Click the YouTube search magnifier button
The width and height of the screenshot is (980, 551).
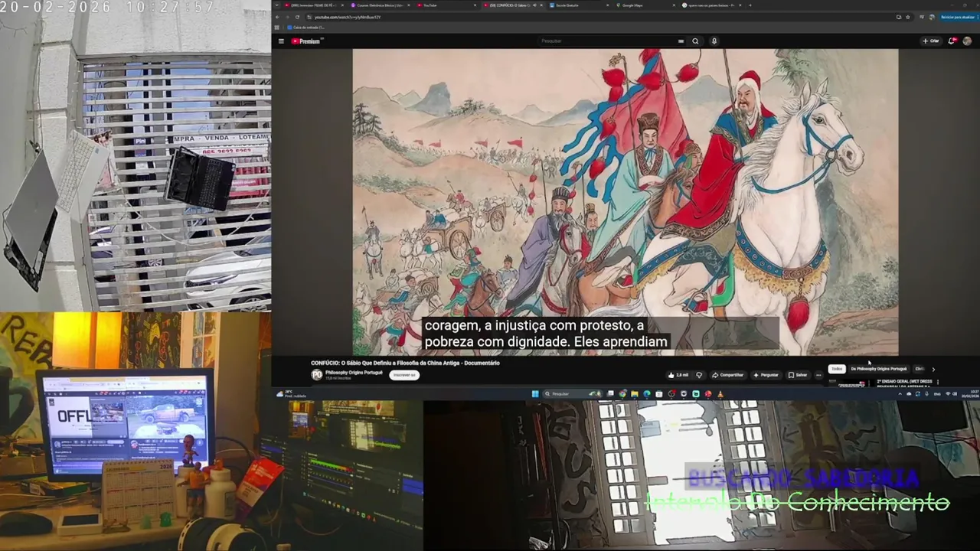(695, 41)
